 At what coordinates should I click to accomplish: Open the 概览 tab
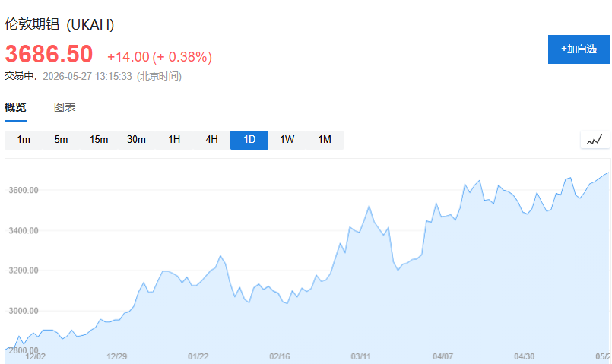(15, 107)
